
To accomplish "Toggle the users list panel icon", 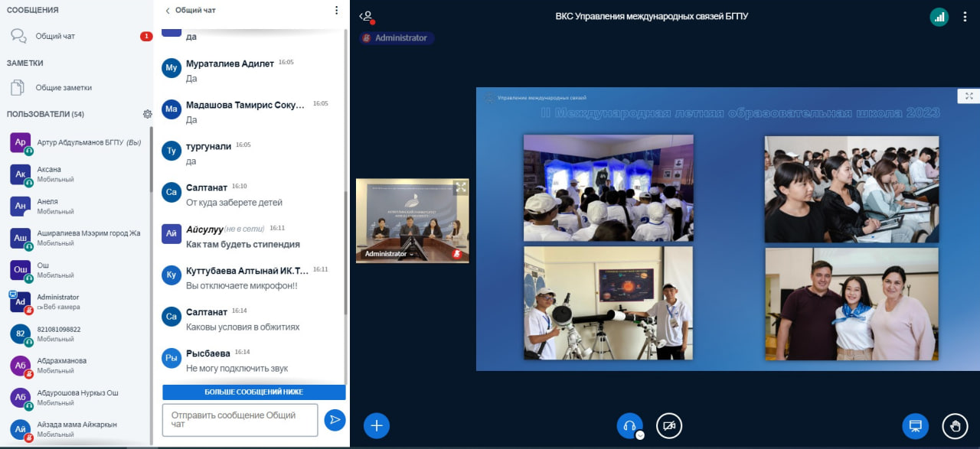I will tap(367, 16).
